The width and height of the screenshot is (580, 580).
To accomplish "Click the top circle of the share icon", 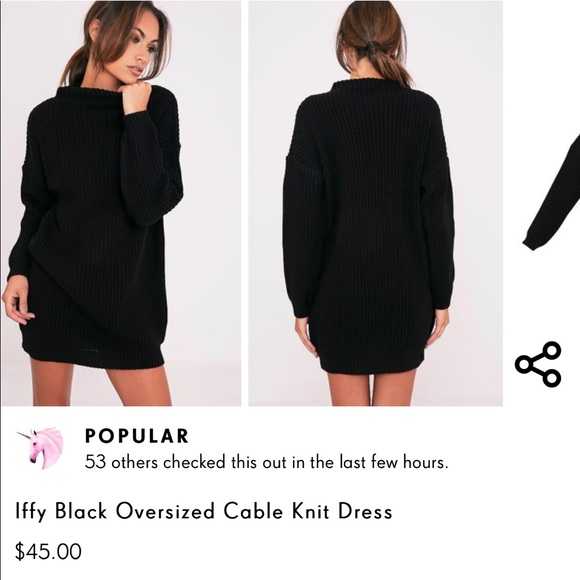I will [x=551, y=351].
